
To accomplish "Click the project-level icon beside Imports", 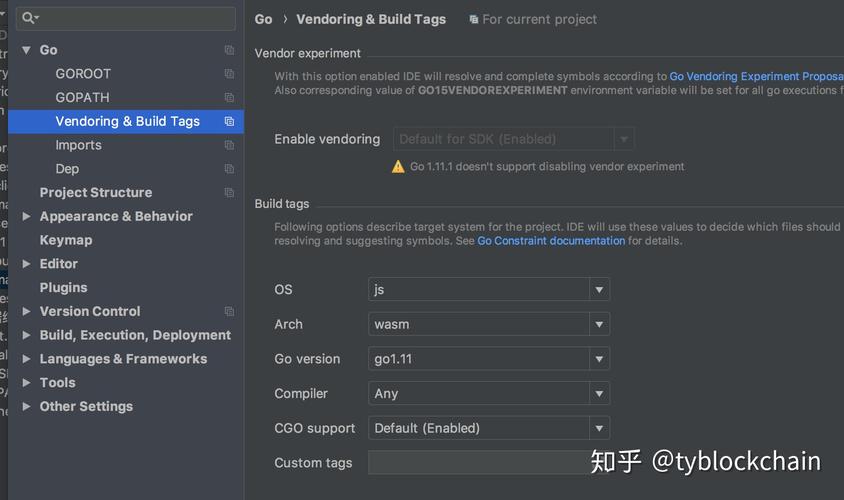I will point(229,145).
